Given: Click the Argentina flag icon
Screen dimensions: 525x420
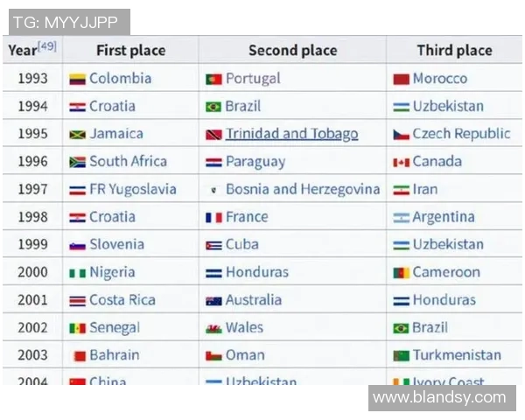Looking at the screenshot, I should 401,217.
